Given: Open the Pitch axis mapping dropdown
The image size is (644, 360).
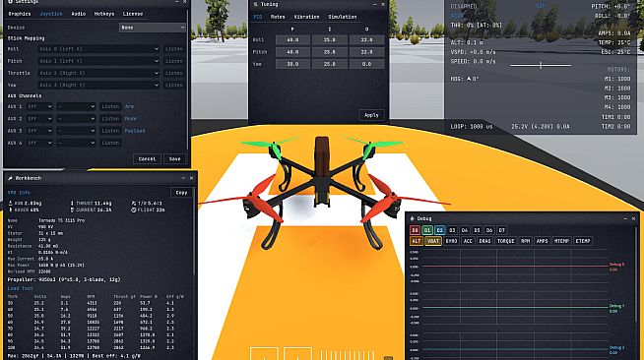Looking at the screenshot, I should pos(98,61).
